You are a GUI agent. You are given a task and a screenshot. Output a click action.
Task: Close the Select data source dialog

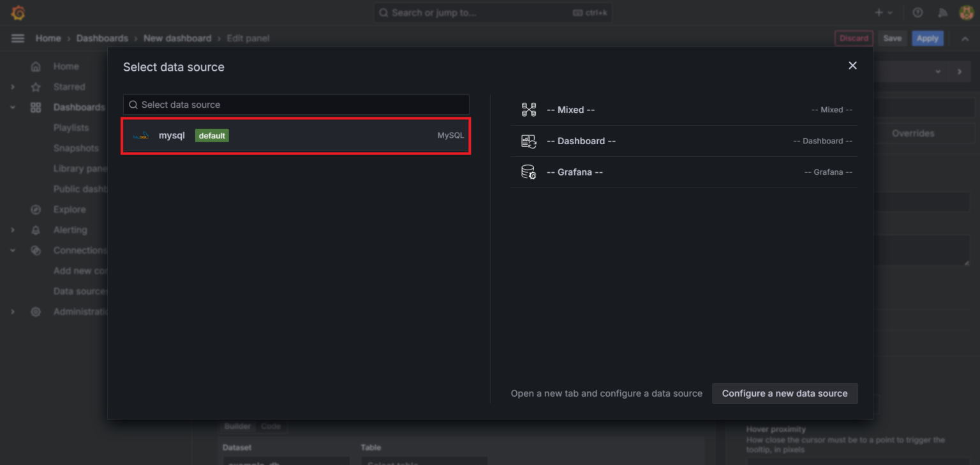(852, 66)
